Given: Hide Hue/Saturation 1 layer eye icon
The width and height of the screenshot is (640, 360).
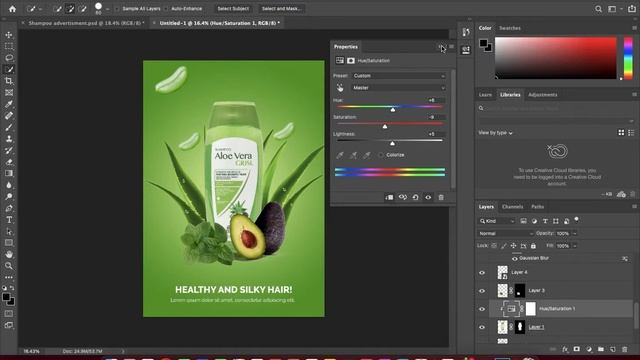Looking at the screenshot, I should (x=482, y=309).
